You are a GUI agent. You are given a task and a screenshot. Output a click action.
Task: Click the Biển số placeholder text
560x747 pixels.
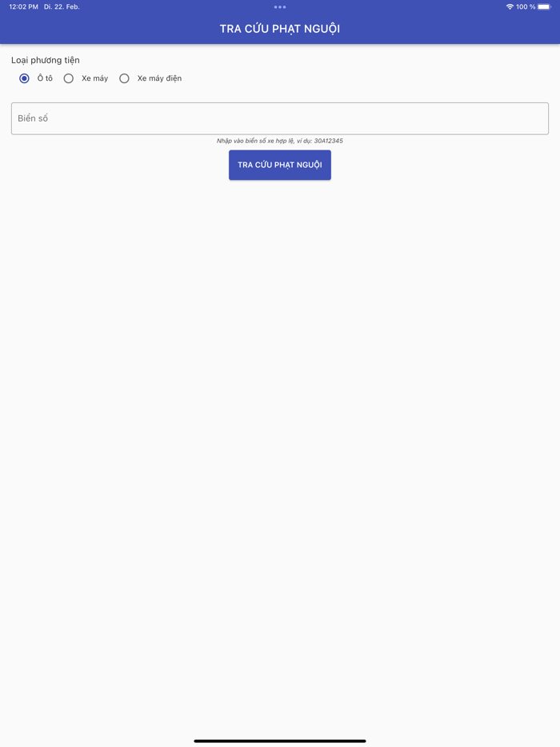pos(33,118)
